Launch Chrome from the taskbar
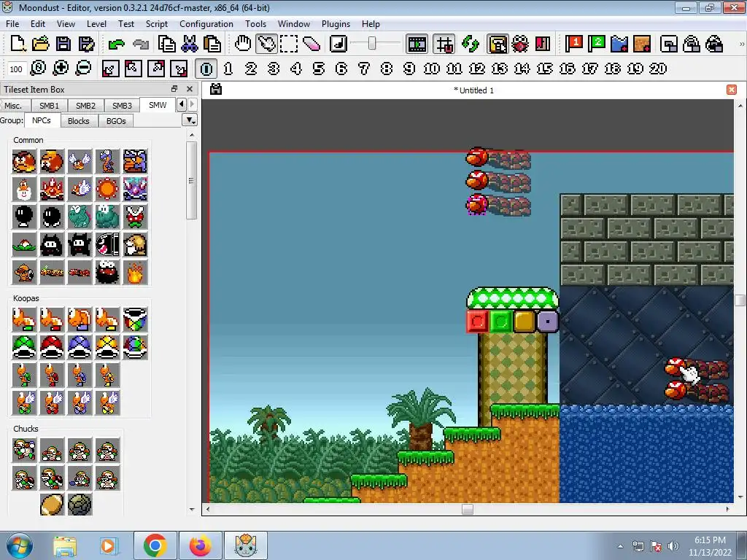Screen dimensions: 747x560 (155, 545)
